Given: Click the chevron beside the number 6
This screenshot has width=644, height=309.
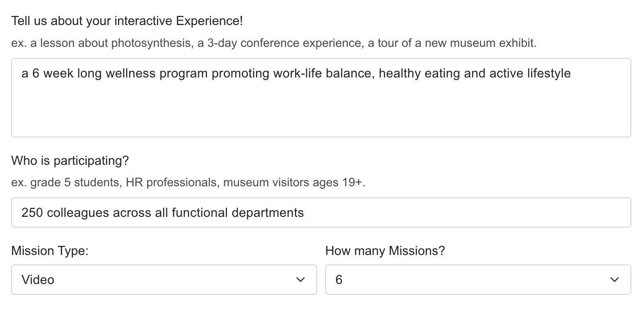Looking at the screenshot, I should pos(614,280).
